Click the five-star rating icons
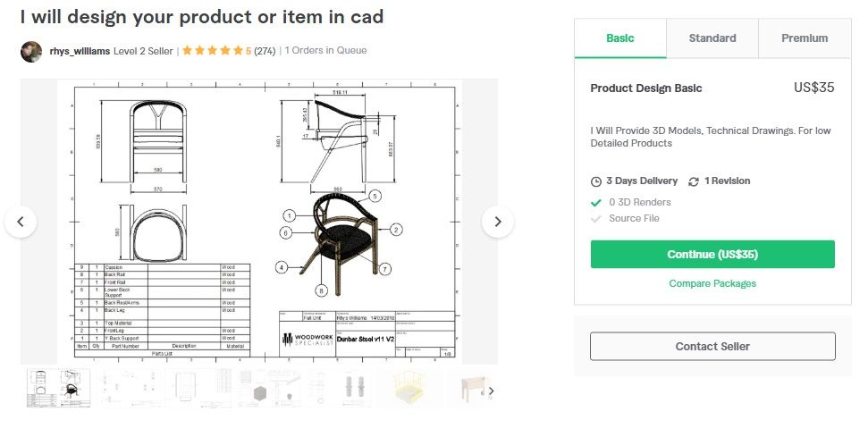The width and height of the screenshot is (868, 437). coord(213,51)
